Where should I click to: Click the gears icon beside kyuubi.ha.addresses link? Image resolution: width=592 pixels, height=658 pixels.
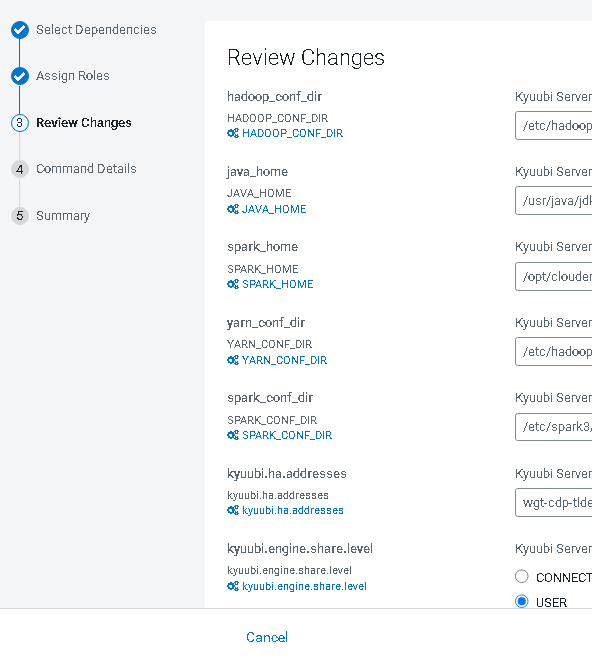pos(233,510)
